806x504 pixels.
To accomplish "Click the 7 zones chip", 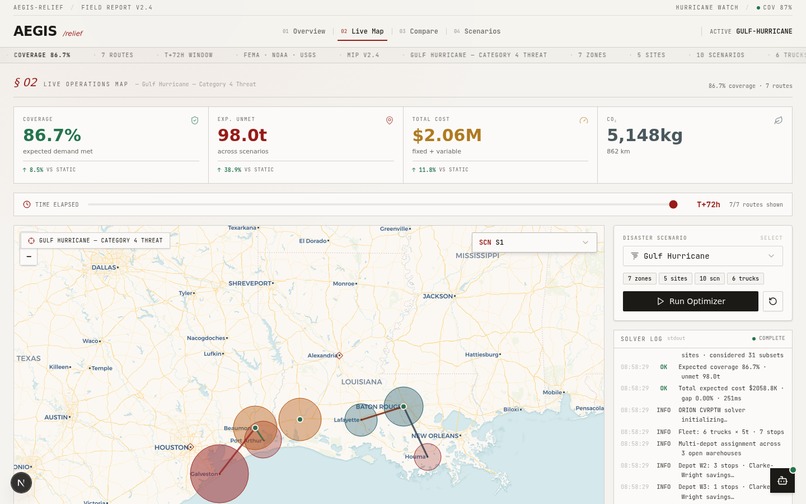I will [x=639, y=278].
